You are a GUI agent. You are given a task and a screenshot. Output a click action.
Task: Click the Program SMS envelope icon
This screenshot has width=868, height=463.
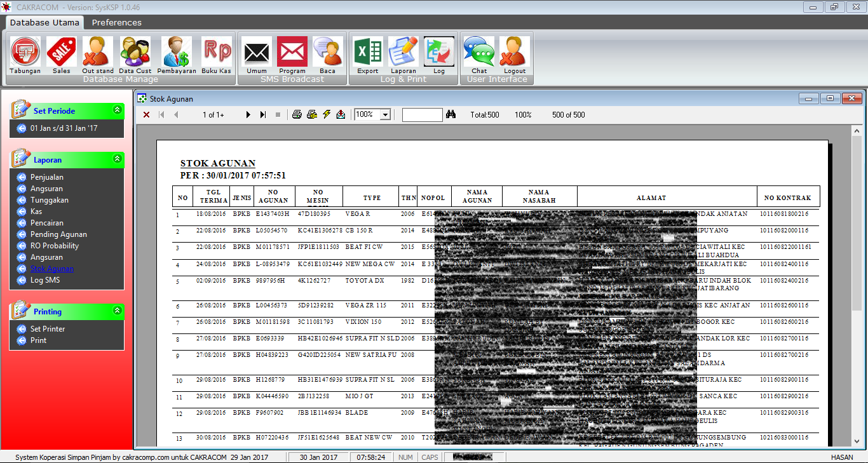tap(292, 52)
